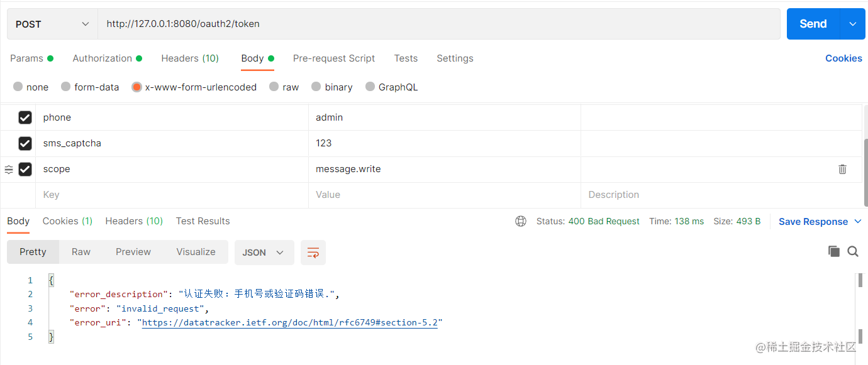Open response search with magnifier icon
The height and width of the screenshot is (365, 868).
pyautogui.click(x=853, y=251)
